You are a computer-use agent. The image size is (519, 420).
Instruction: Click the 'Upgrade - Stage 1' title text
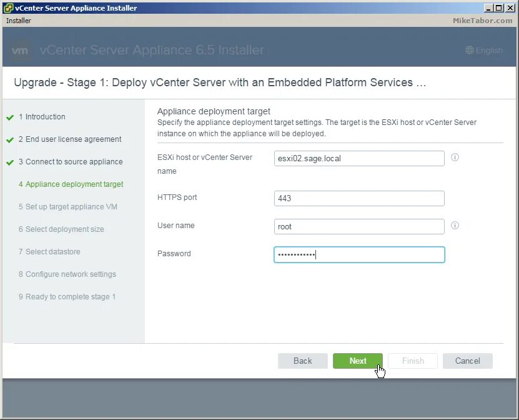(x=220, y=82)
